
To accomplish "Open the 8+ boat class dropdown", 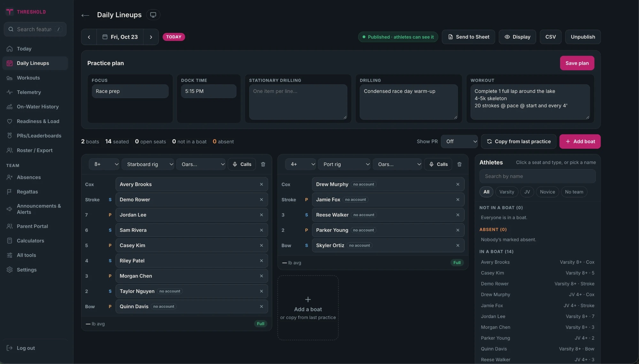I will [x=104, y=164].
